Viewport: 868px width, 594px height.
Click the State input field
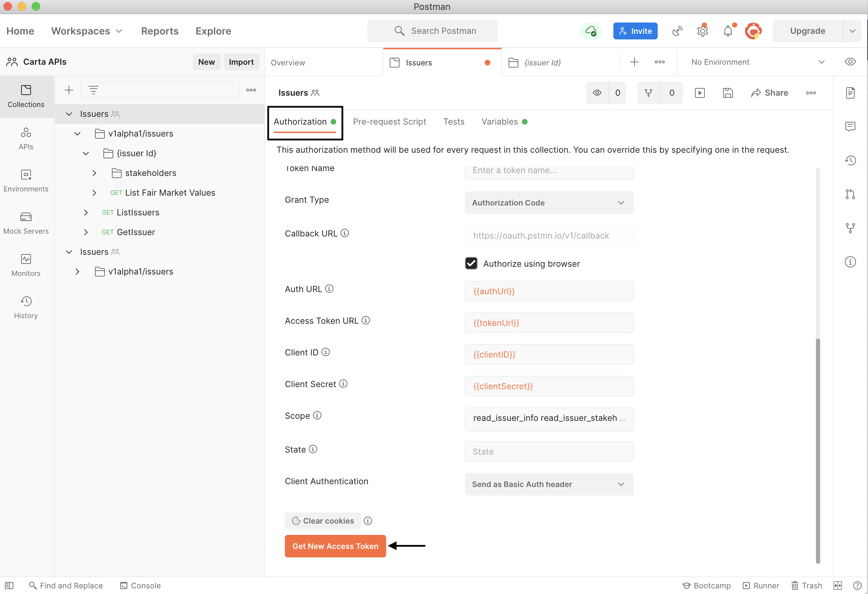click(549, 451)
